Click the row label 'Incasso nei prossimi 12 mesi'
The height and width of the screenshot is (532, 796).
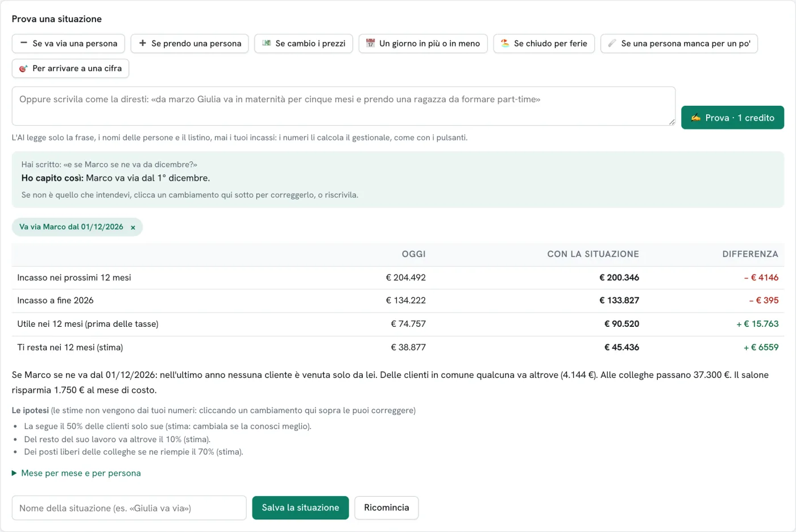click(74, 277)
